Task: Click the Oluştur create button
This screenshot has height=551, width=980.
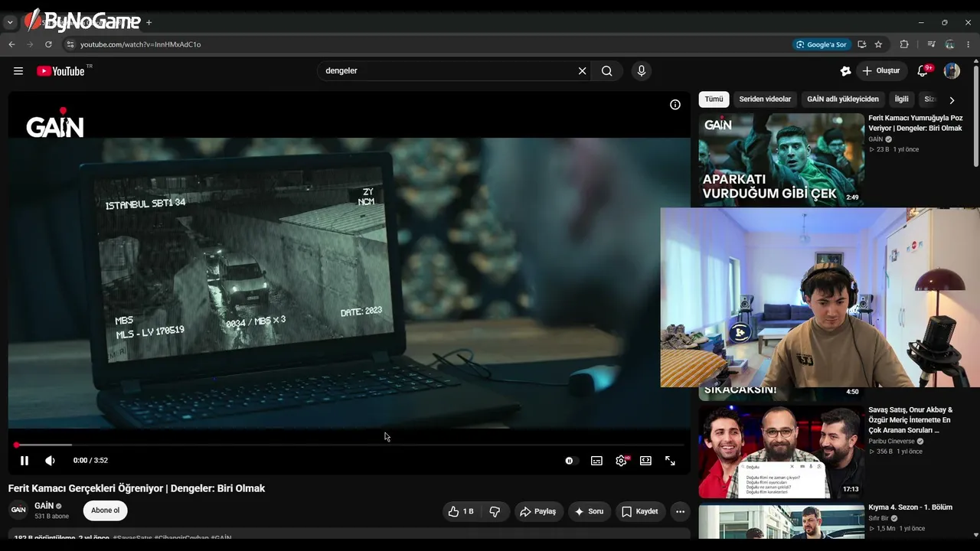Action: [881, 71]
